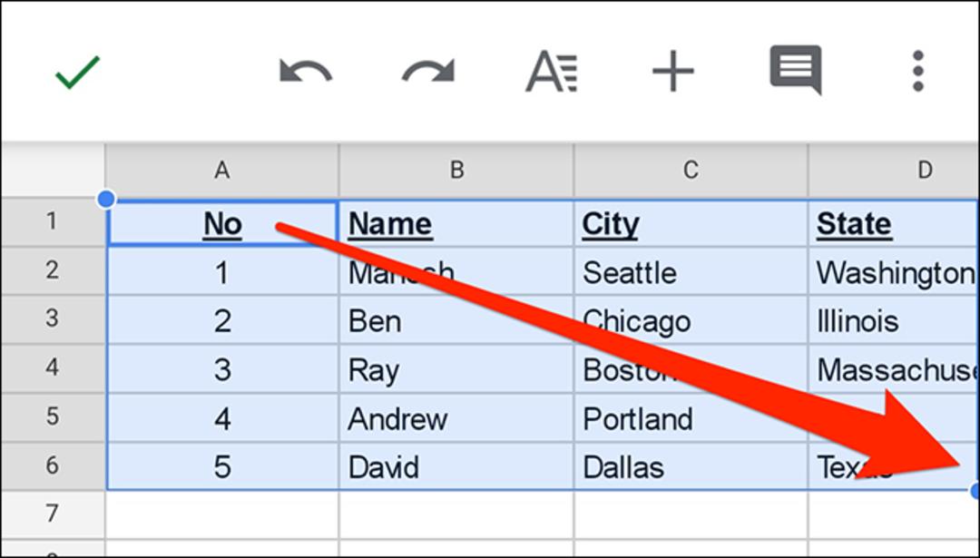Select column C header

pos(691,170)
